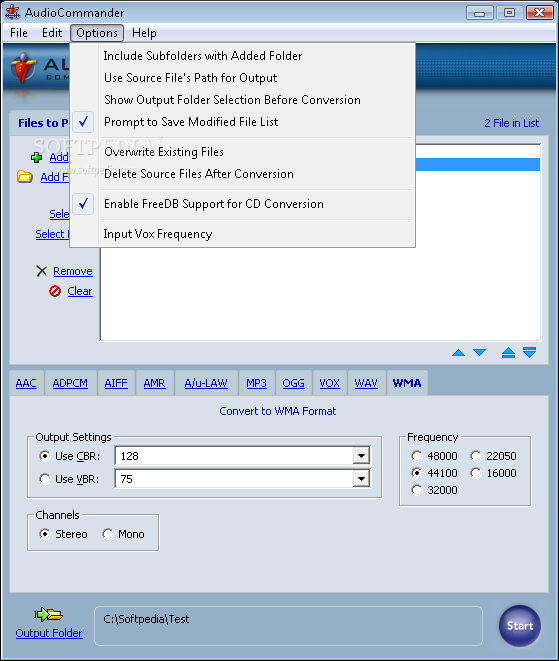559x661 pixels.
Task: Toggle Delete Source Files After Conversion
Action: pyautogui.click(x=242, y=174)
